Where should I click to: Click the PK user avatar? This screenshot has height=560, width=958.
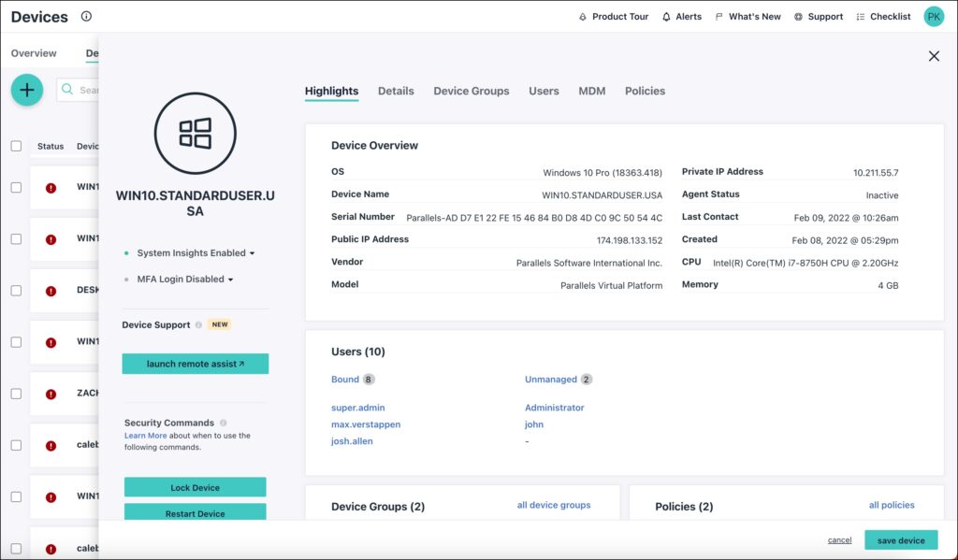click(934, 17)
